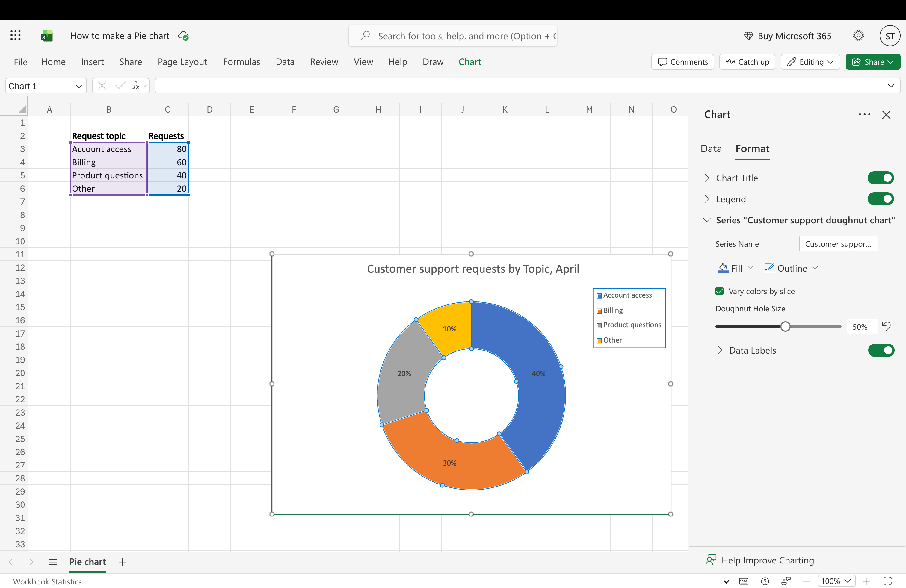Open the app launcher grid icon
906x588 pixels.
[x=15, y=35]
